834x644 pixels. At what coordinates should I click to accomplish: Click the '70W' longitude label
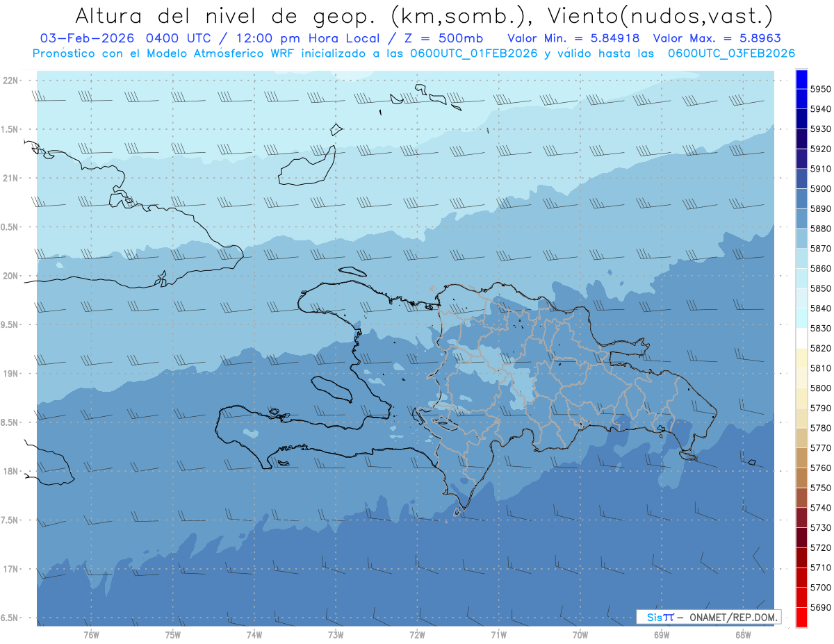pyautogui.click(x=580, y=634)
